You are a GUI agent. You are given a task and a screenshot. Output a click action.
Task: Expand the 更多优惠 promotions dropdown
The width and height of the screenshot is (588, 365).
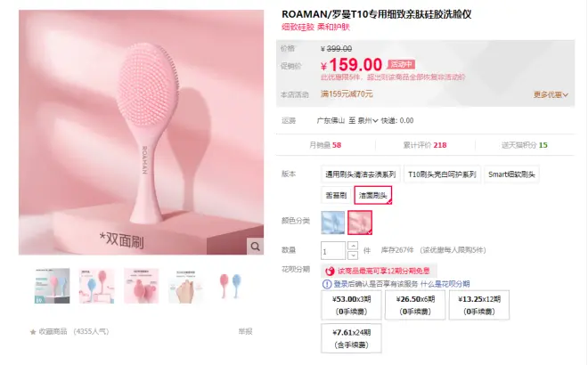pyautogui.click(x=551, y=94)
